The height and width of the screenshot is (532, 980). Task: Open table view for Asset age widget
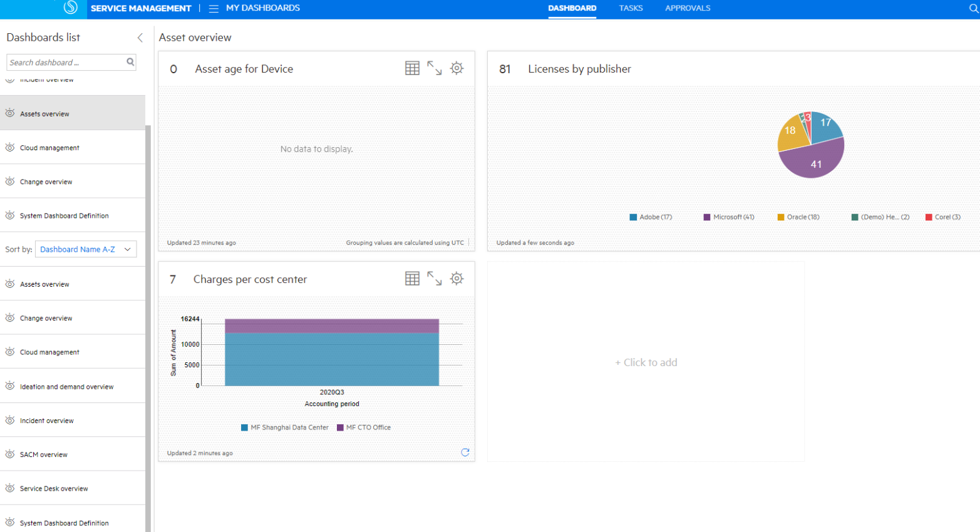coord(413,68)
